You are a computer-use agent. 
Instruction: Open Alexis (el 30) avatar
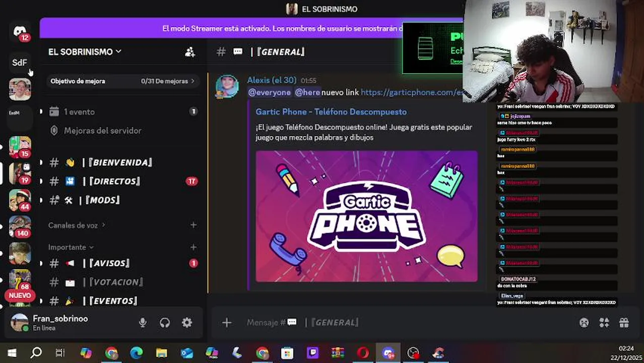pos(227,86)
